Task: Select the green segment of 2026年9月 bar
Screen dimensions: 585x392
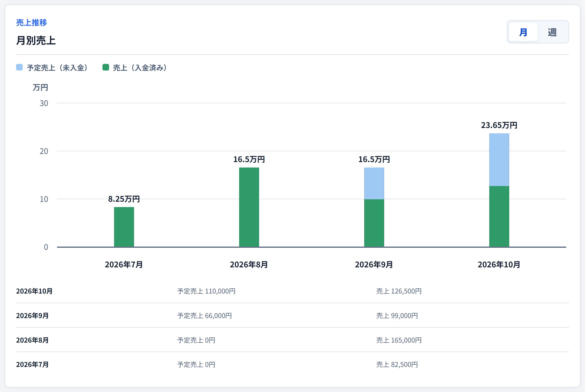Action: pyautogui.click(x=374, y=223)
